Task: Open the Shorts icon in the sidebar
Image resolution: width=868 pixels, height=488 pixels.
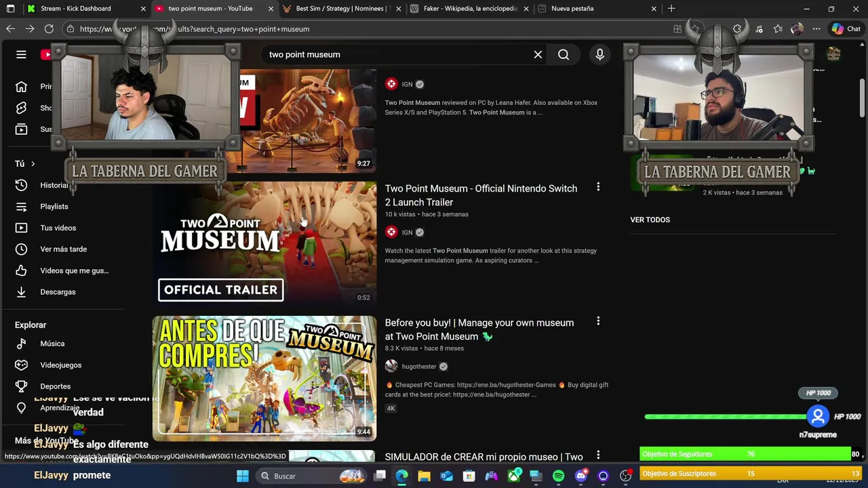Action: (x=21, y=108)
